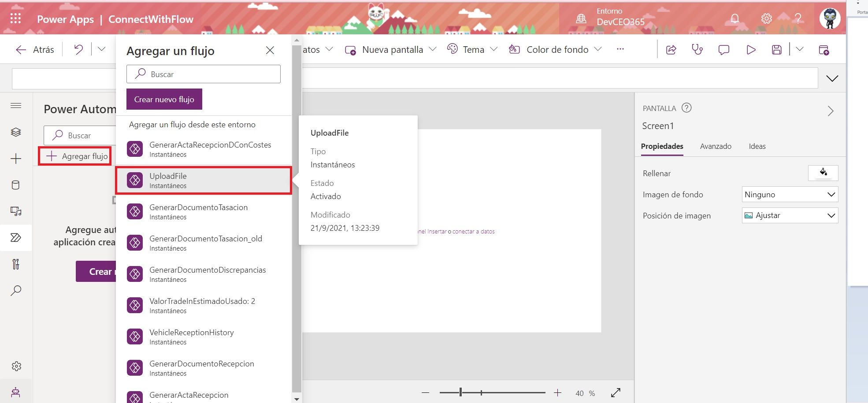Image resolution: width=868 pixels, height=403 pixels.
Task: Open the Tema dropdown
Action: coord(472,50)
